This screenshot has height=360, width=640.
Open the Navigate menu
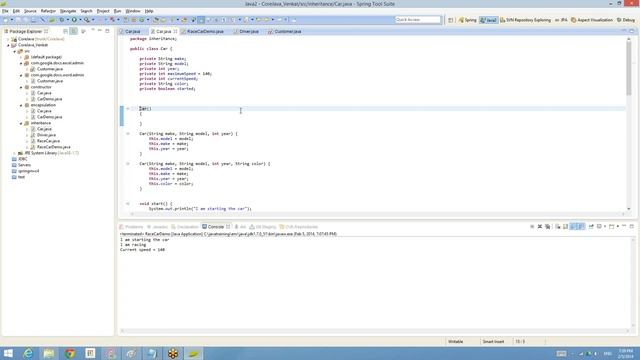tap(68, 11)
